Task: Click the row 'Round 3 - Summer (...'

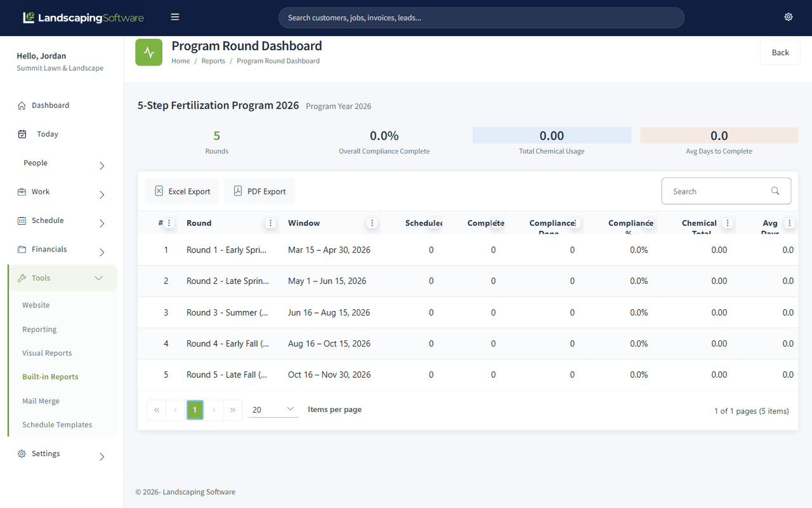Action: point(468,312)
